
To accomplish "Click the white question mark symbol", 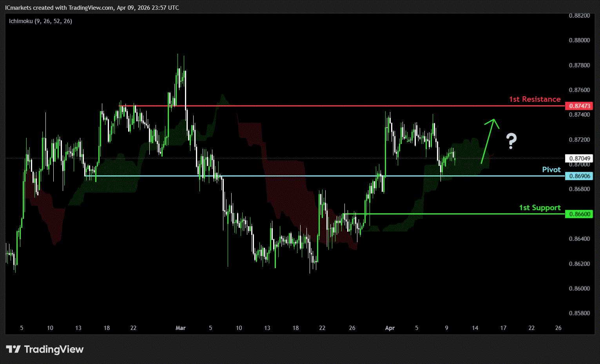I will coord(511,141).
